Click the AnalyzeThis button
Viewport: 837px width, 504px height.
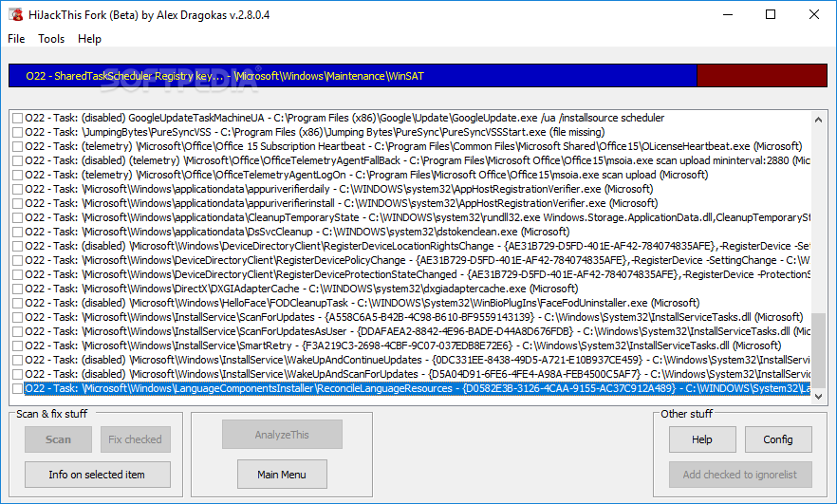tap(282, 435)
